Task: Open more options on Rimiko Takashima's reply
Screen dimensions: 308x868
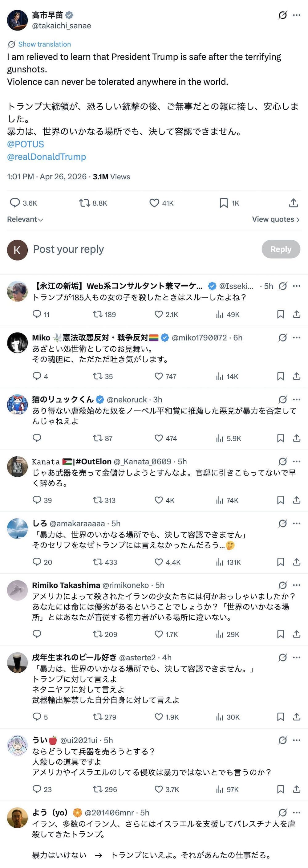Action: (x=297, y=585)
